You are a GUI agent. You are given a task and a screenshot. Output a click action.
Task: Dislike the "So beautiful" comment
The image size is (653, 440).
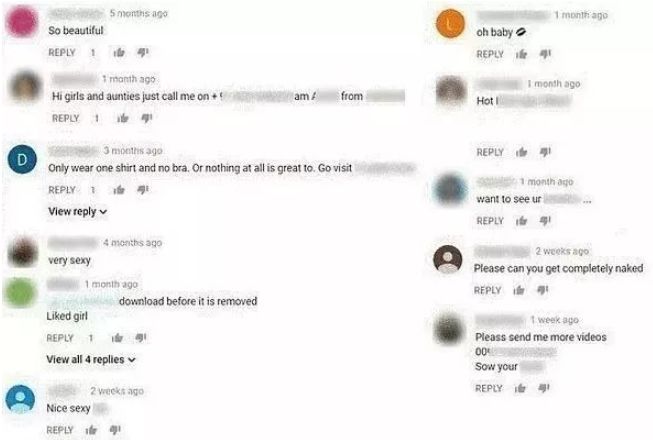[143, 52]
